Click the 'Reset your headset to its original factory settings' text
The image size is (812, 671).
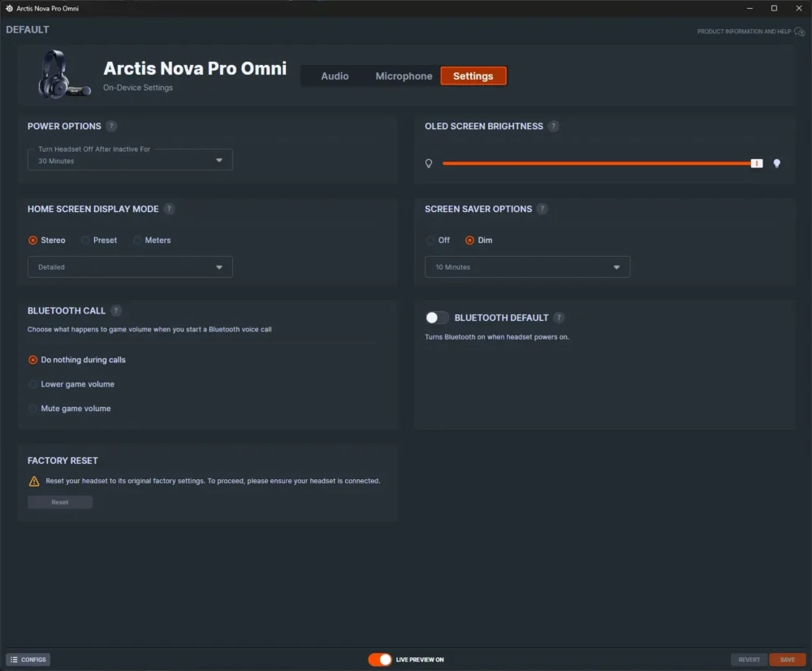coord(213,481)
